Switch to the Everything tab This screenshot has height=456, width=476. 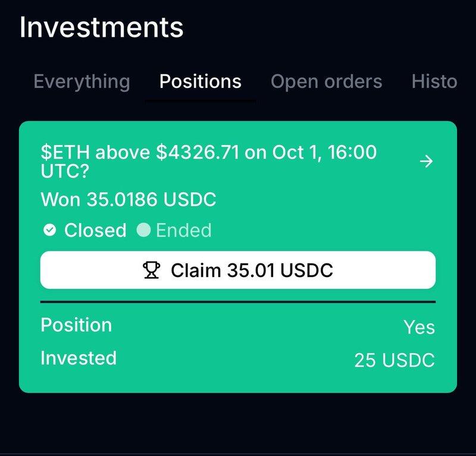(x=82, y=81)
